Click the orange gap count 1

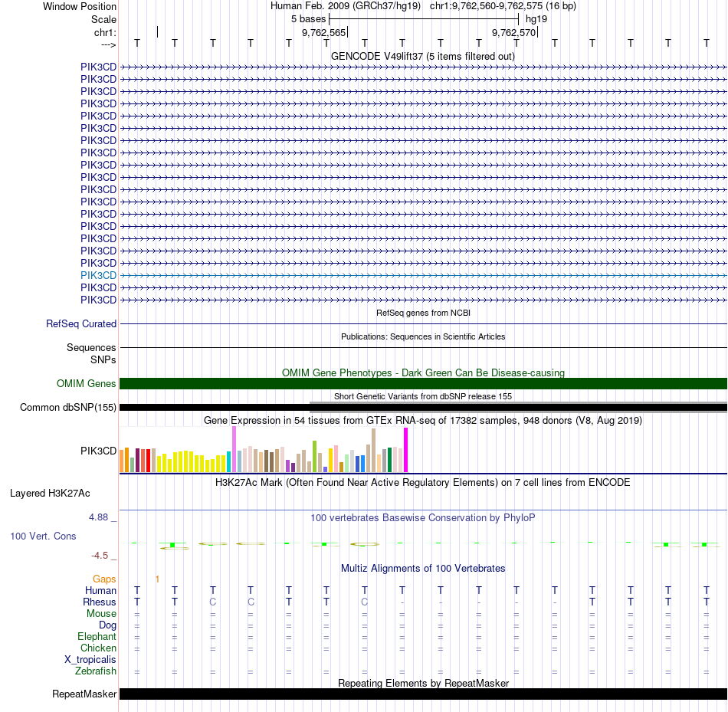[x=157, y=579]
